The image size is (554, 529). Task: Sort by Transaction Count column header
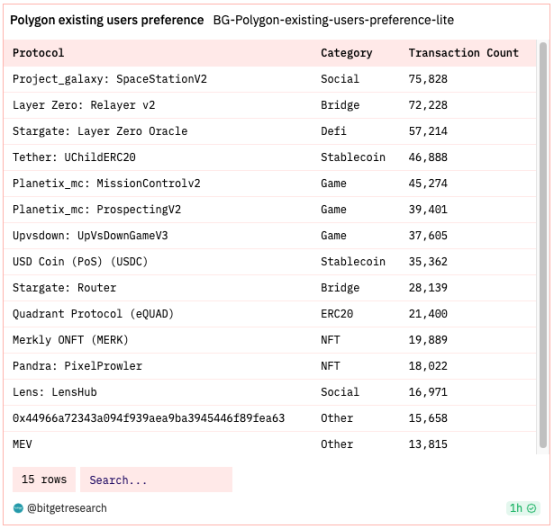click(464, 53)
